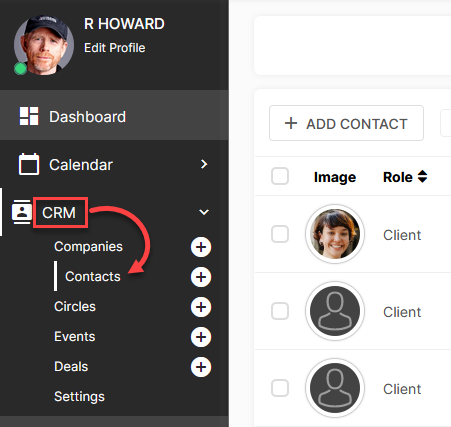This screenshot has height=427, width=451.
Task: Collapse the CRM section chevron
Action: (204, 212)
